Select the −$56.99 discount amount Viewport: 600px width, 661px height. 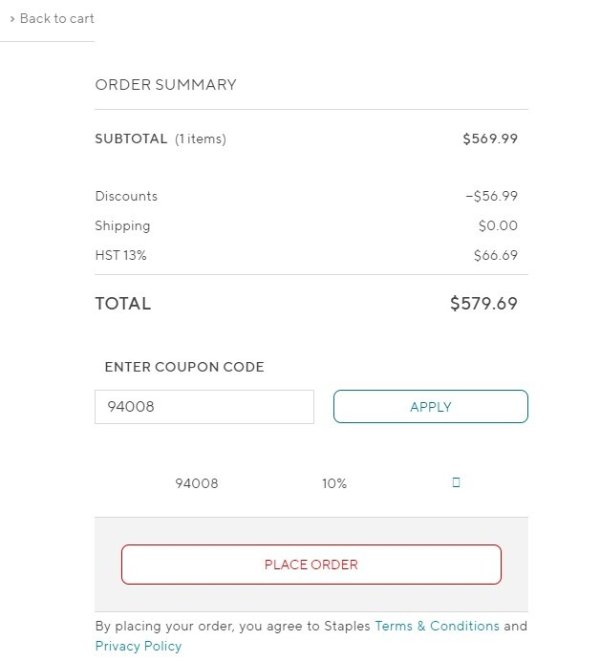(x=491, y=196)
